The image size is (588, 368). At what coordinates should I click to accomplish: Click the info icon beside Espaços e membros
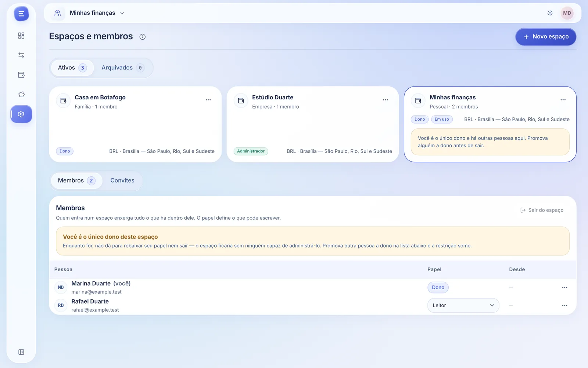(143, 37)
